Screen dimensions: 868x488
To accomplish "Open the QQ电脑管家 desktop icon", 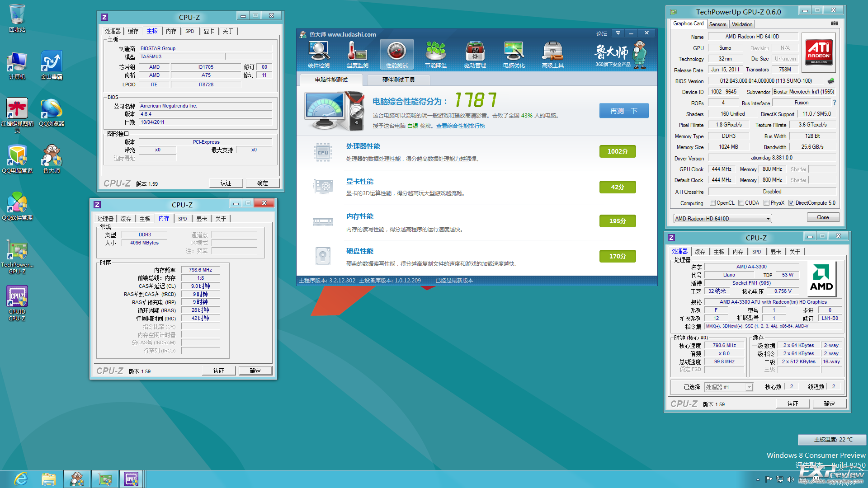I will (17, 160).
